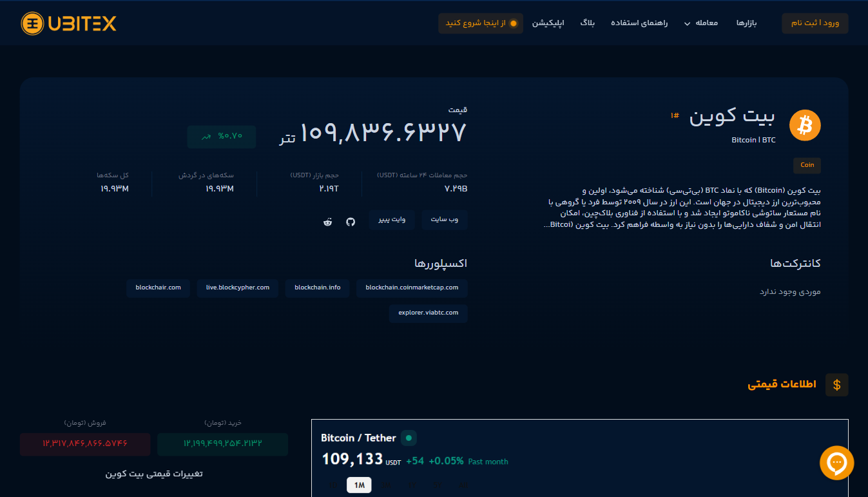The image size is (868, 497).
Task: Open the بازارها menu item
Action: [x=747, y=23]
